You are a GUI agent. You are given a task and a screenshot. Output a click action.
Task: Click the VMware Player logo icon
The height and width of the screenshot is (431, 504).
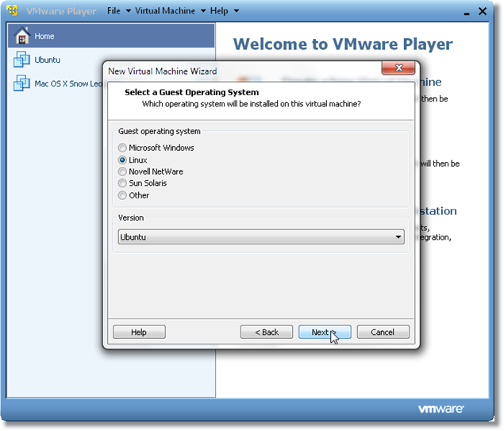coord(12,10)
